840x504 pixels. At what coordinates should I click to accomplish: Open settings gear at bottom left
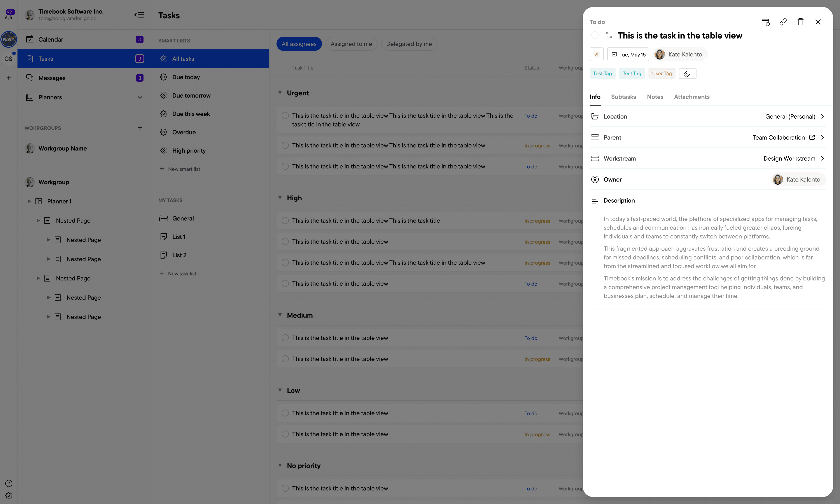coord(9,496)
